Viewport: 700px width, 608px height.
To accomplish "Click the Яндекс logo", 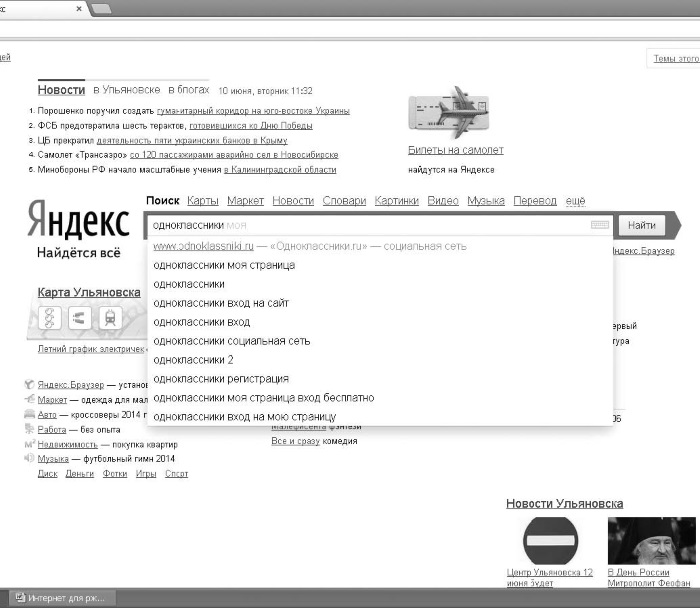I will click(x=79, y=219).
